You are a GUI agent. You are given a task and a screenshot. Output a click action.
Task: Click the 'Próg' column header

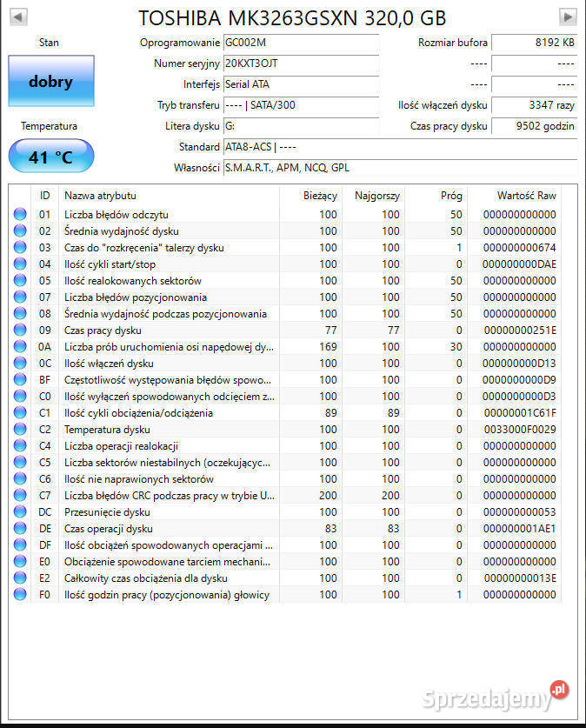click(436, 196)
